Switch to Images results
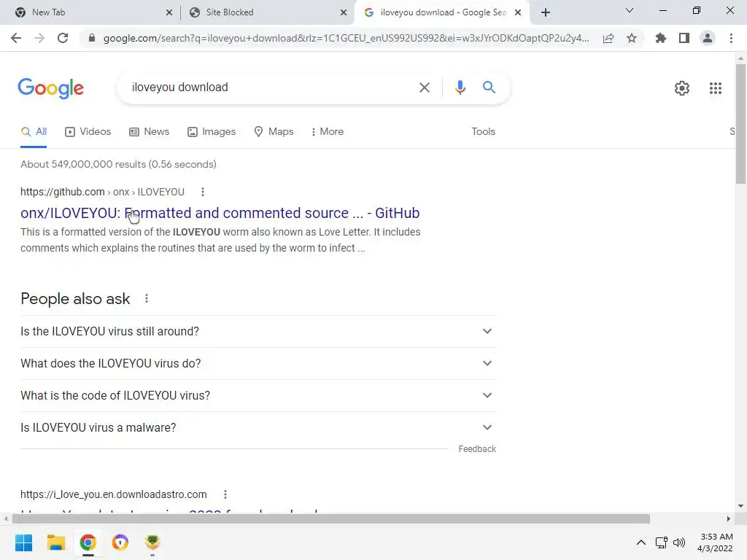This screenshot has height=560, width=747. click(x=212, y=131)
